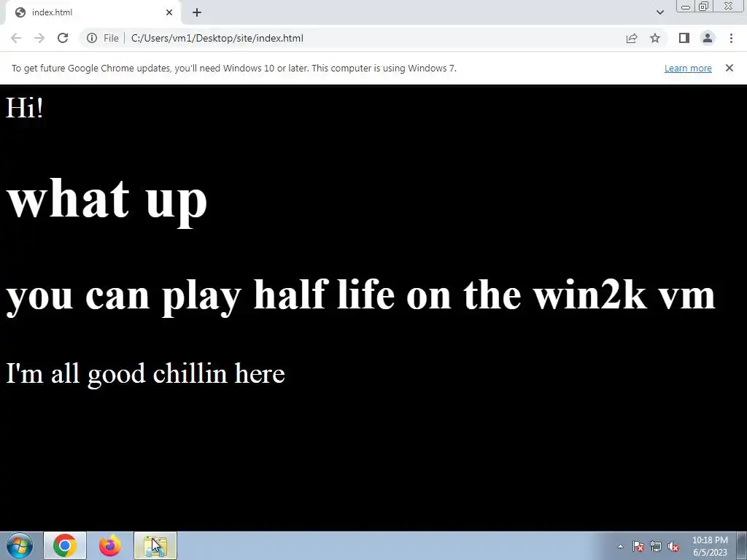Click the 'half life on the win2k vm' heading
Image resolution: width=747 pixels, height=560 pixels.
click(484, 295)
